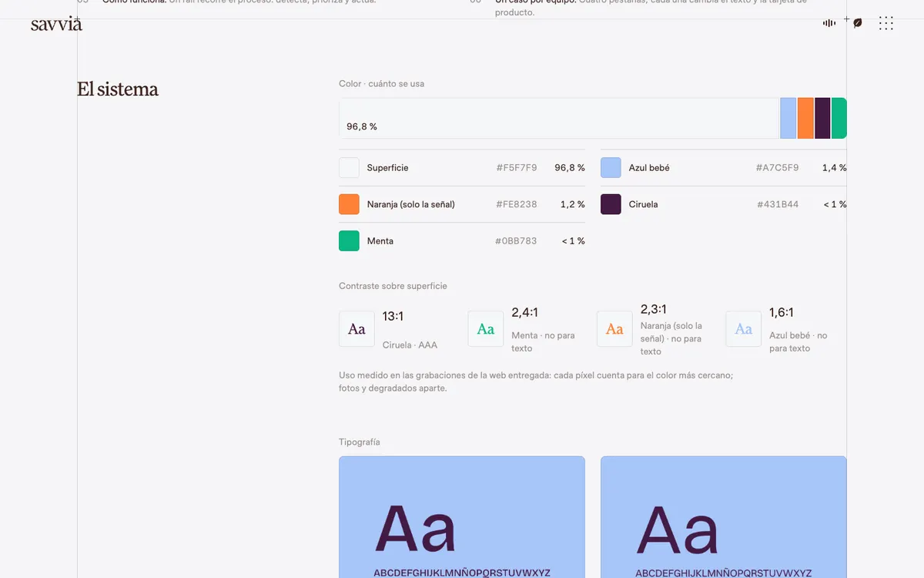Click the orange segment of the usage bar
Image resolution: width=924 pixels, height=578 pixels.
coord(805,119)
